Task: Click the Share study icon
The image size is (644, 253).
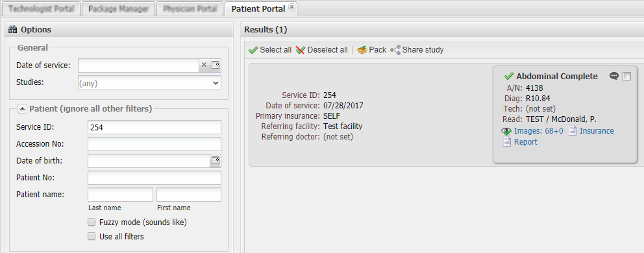Action: coord(395,50)
